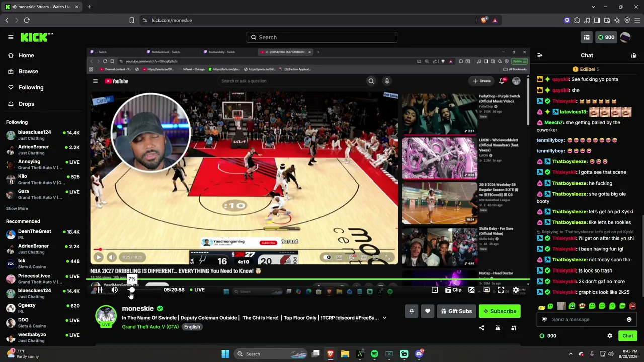Select the moneskie Stream browser tab

(42, 7)
